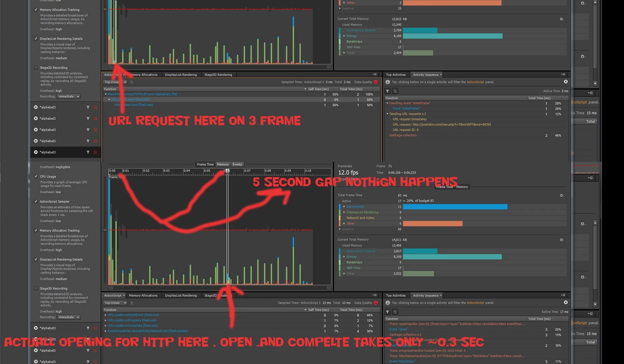Click ActionScript link in tip above Active Time 5 ms
The image size is (624, 364).
coord(475,82)
